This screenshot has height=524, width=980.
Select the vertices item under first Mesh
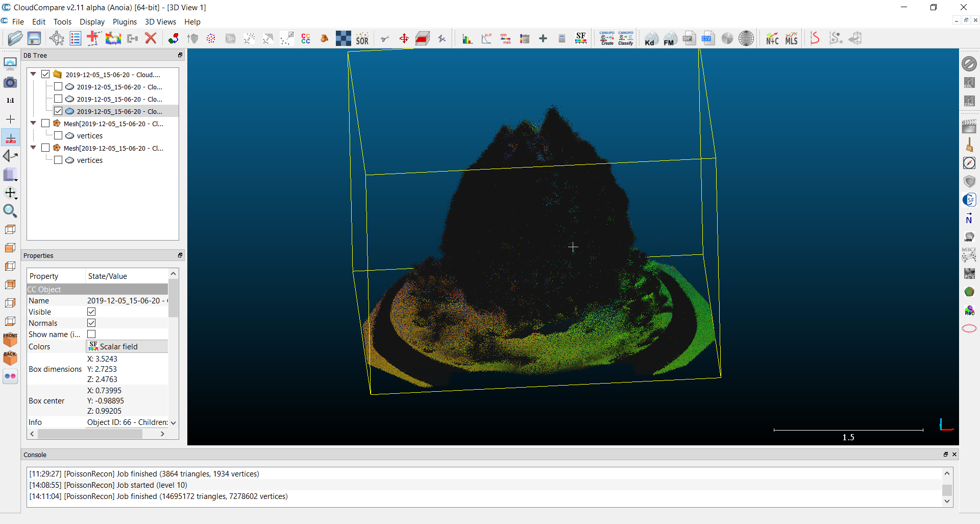[x=89, y=136]
